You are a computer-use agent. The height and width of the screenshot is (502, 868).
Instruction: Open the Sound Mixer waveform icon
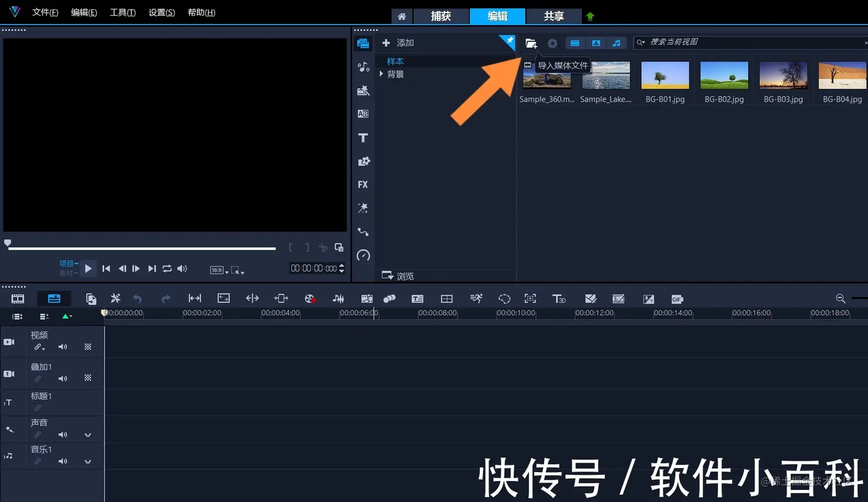click(338, 299)
